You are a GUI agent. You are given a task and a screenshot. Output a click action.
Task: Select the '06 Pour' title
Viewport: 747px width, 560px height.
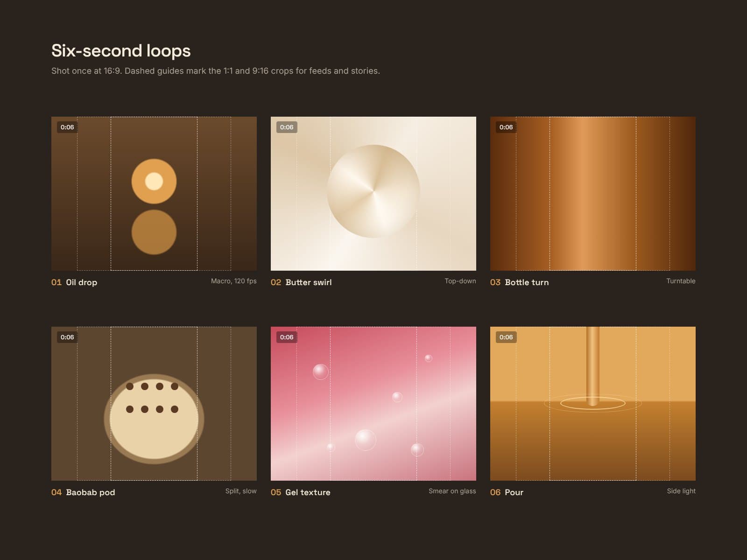[x=507, y=492]
